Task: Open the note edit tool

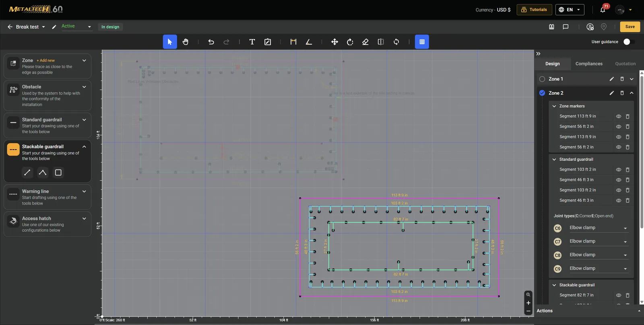Action: pyautogui.click(x=268, y=42)
